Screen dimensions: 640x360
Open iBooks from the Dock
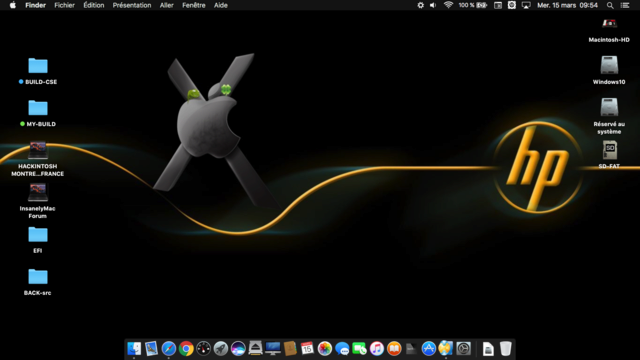[394, 349]
